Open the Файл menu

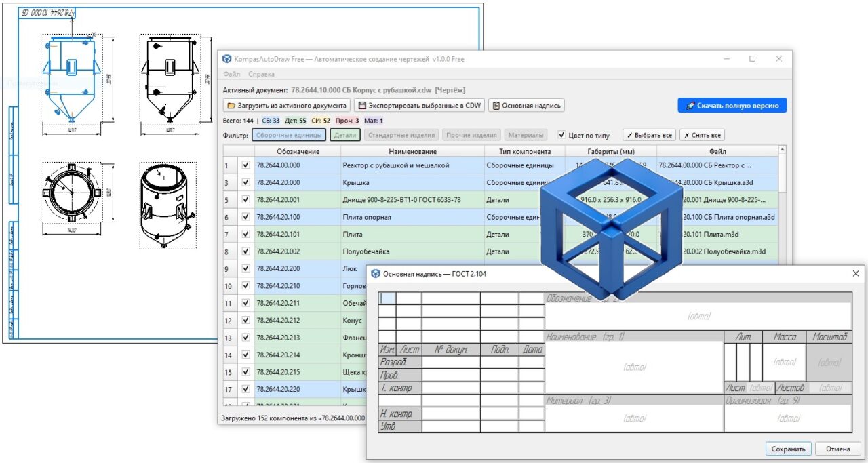pyautogui.click(x=231, y=74)
